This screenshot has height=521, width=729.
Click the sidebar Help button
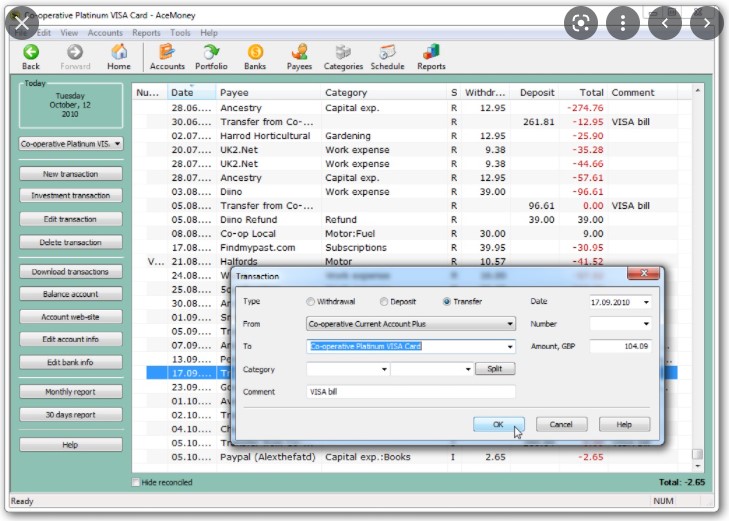[71, 445]
